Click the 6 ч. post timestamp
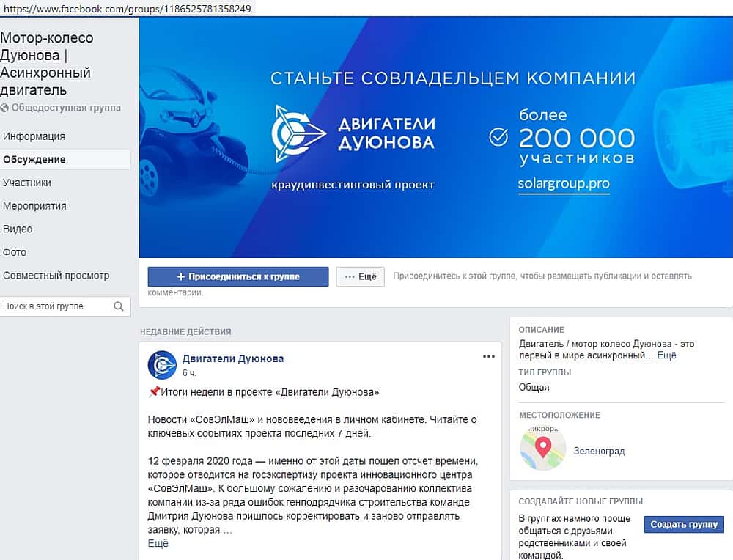Image resolution: width=733 pixels, height=560 pixels. point(189,373)
